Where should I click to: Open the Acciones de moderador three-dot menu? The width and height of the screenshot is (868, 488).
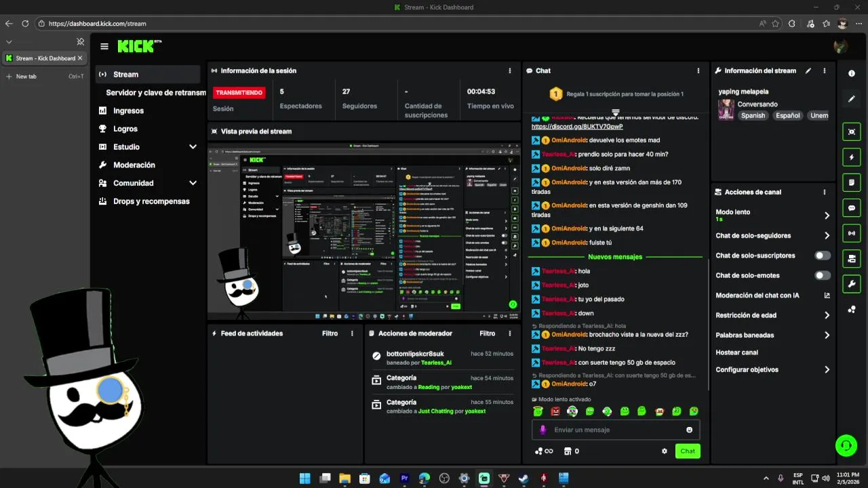pos(510,333)
